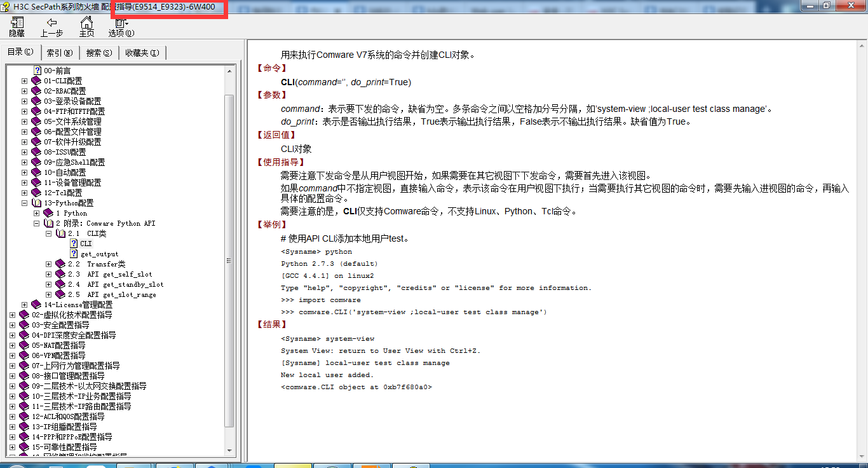This screenshot has height=468, width=868.
Task: Click the up arrow on the article pane scrollbar
Action: [862, 46]
